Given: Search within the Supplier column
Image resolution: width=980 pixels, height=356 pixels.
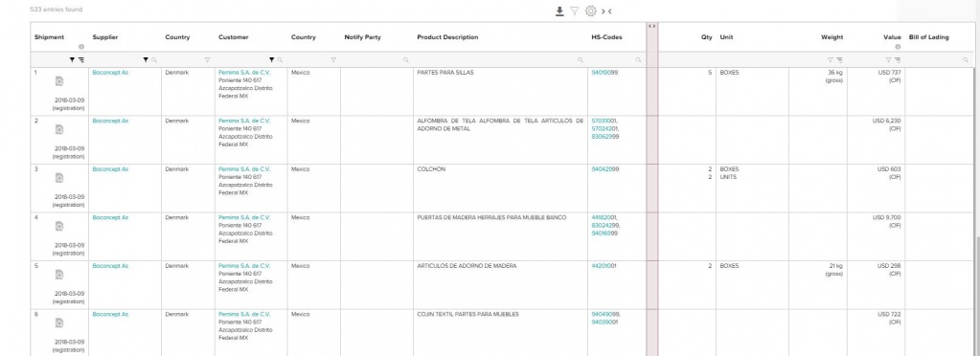Looking at the screenshot, I should [153, 60].
